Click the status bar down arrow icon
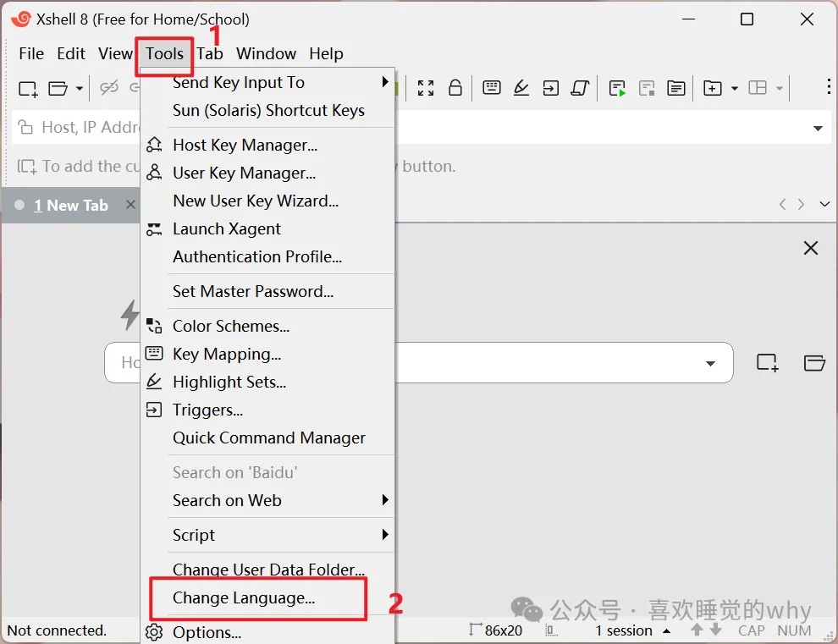This screenshot has height=644, width=838. coord(715,630)
